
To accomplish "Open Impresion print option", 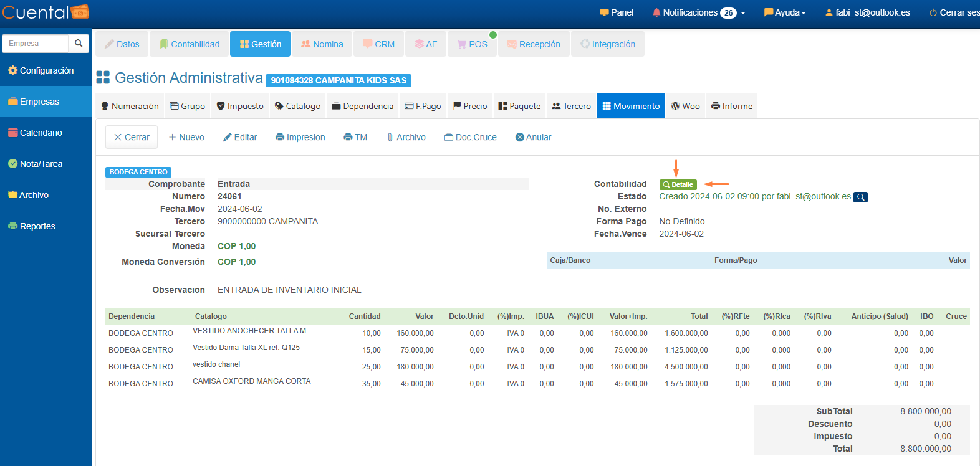I will click(x=300, y=137).
